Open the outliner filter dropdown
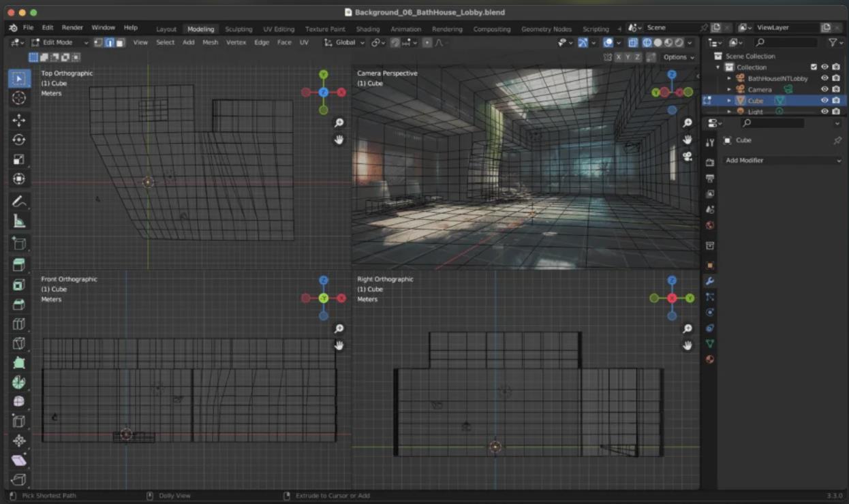 pos(835,42)
